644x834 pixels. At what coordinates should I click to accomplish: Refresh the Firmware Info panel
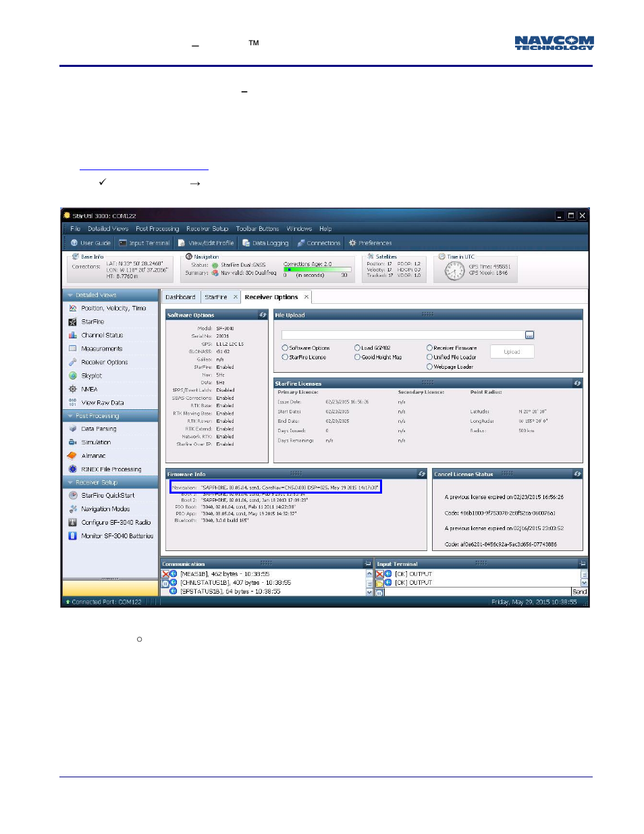[x=422, y=474]
